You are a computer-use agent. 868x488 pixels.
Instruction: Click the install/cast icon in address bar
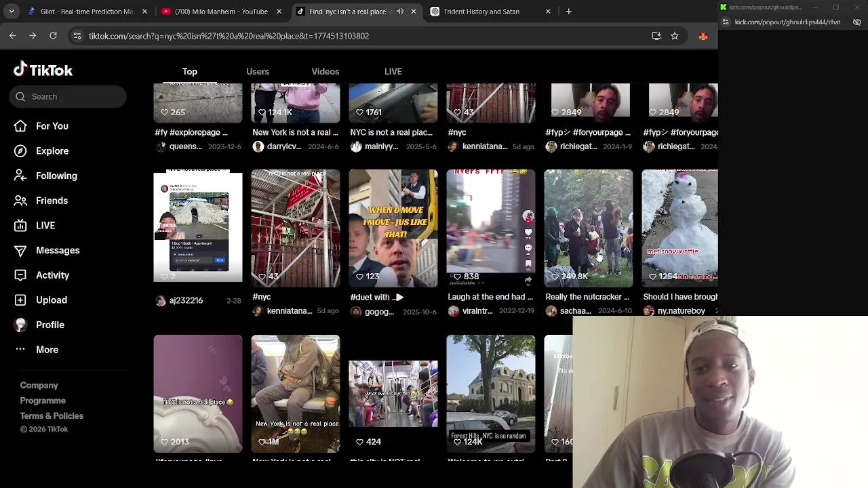pos(656,36)
